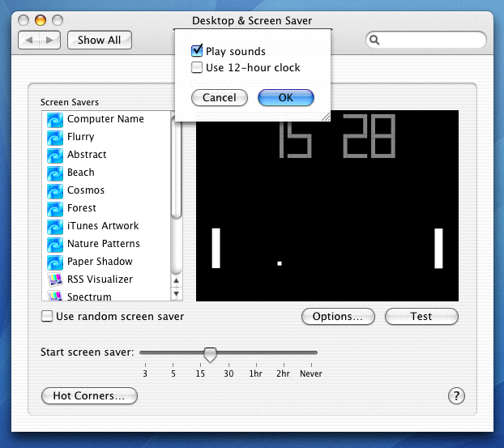Image resolution: width=504 pixels, height=448 pixels.
Task: Click the iTunes Artwork screen saver icon
Action: tap(55, 227)
